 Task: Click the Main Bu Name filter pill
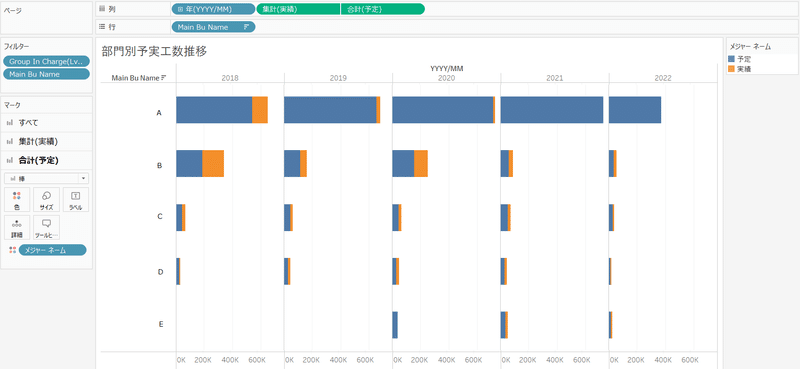(46, 75)
